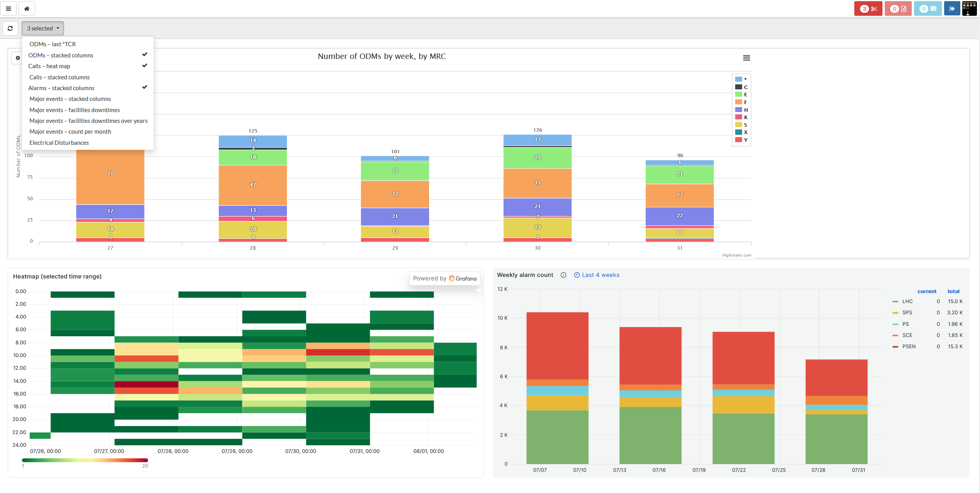
Task: Click the logout arrow icon
Action: [x=952, y=8]
